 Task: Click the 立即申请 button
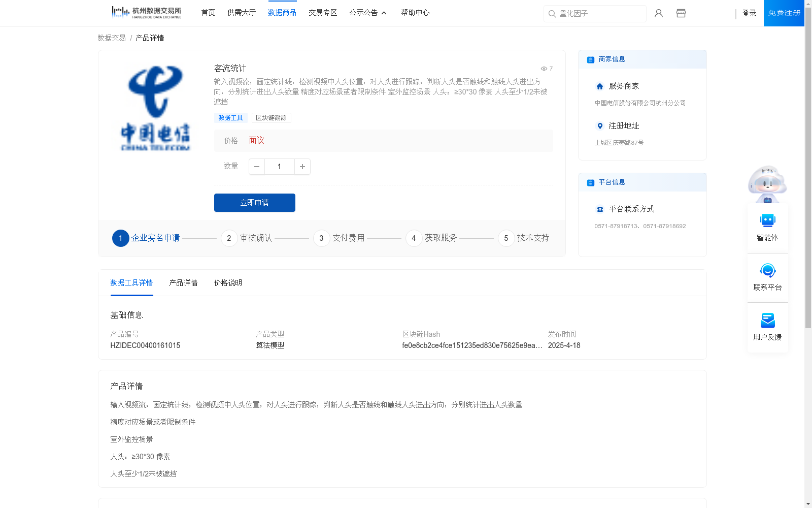[x=255, y=203]
